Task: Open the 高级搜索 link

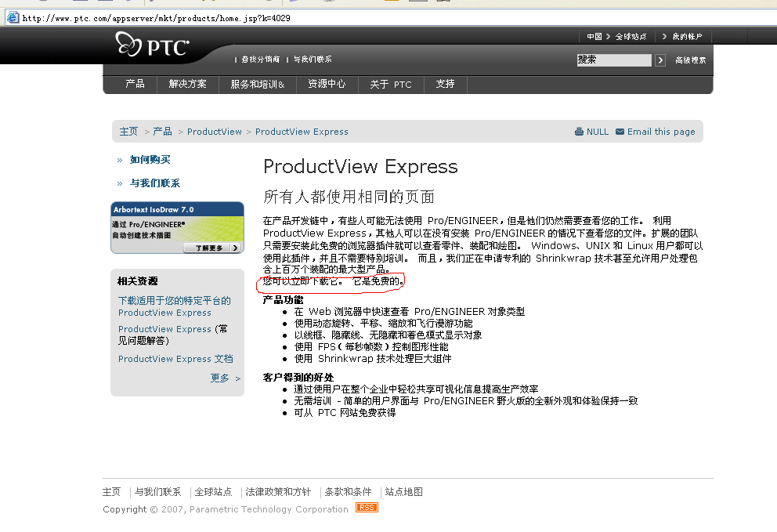Action: click(690, 60)
